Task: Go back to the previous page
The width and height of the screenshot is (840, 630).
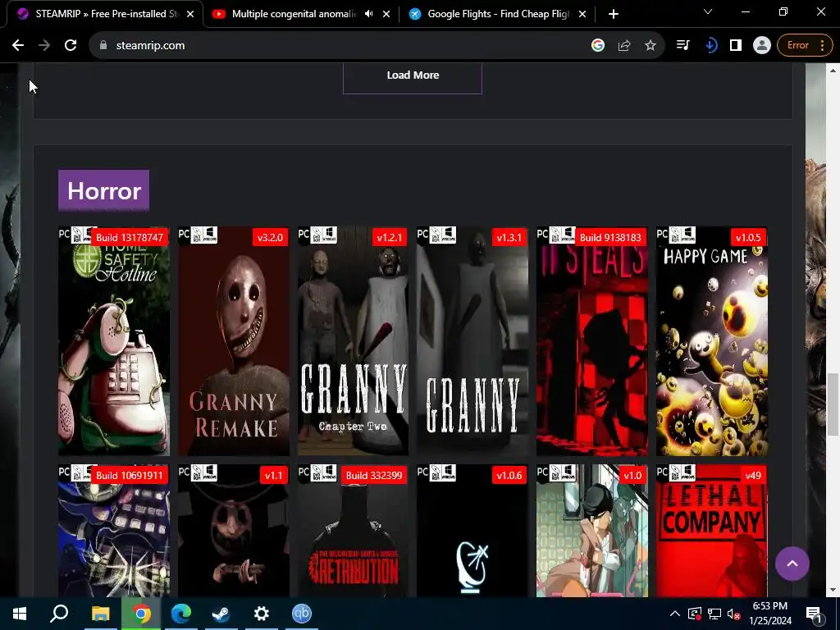Action: pyautogui.click(x=18, y=46)
